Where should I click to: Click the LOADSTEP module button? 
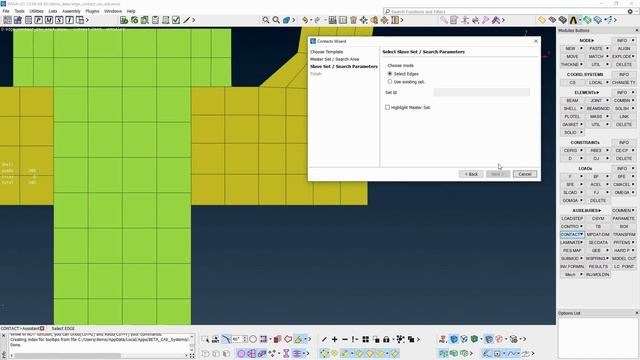[572, 218]
